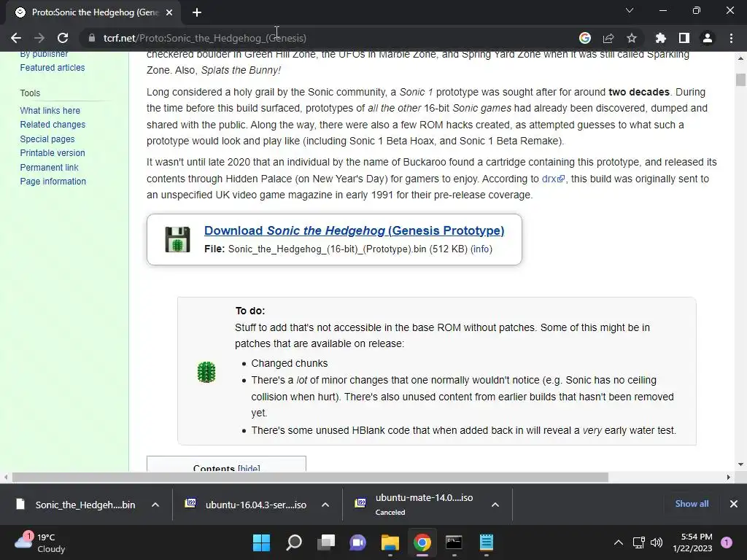
Task: Open ubuntu-16.04.3-ser....iso download item
Action: tap(247, 505)
